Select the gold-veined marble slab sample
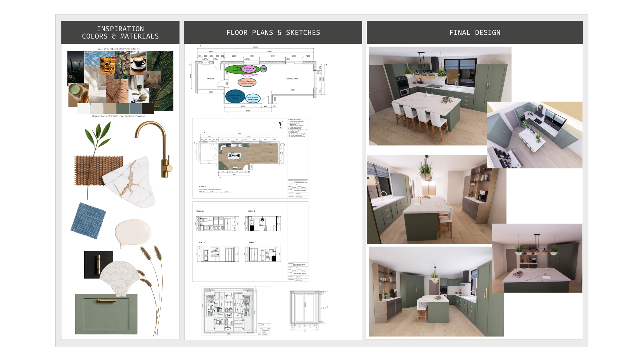The width and height of the screenshot is (644, 362). [129, 182]
